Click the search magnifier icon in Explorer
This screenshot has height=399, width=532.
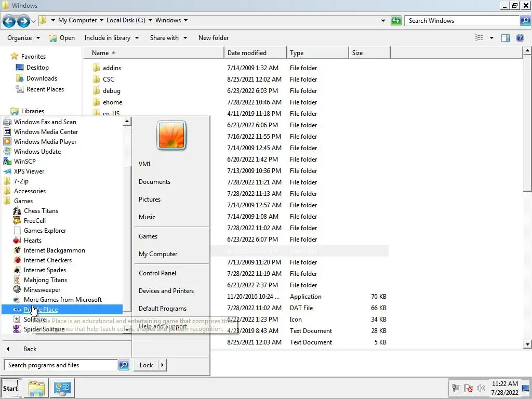(x=525, y=21)
